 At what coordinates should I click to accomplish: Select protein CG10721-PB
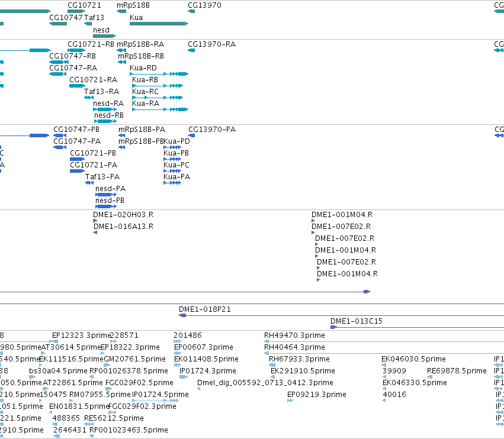click(78, 159)
